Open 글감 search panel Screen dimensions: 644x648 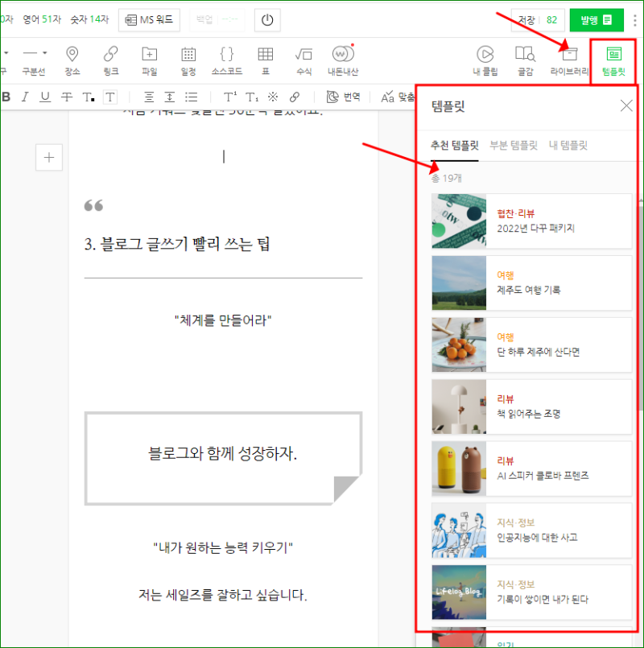[525, 60]
